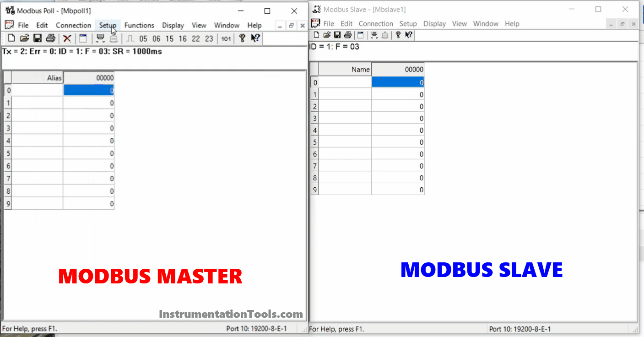Click the document icon left of File in Modbus Slave

point(315,23)
